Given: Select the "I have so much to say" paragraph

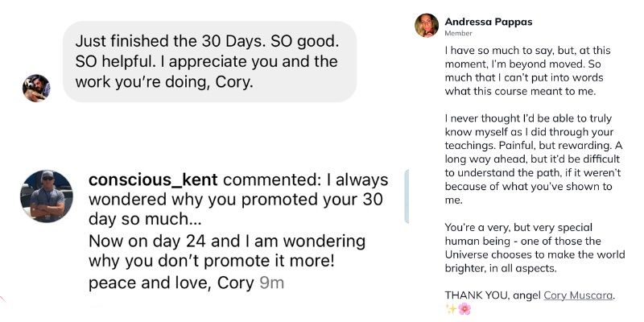Looking at the screenshot, I should (530, 71).
